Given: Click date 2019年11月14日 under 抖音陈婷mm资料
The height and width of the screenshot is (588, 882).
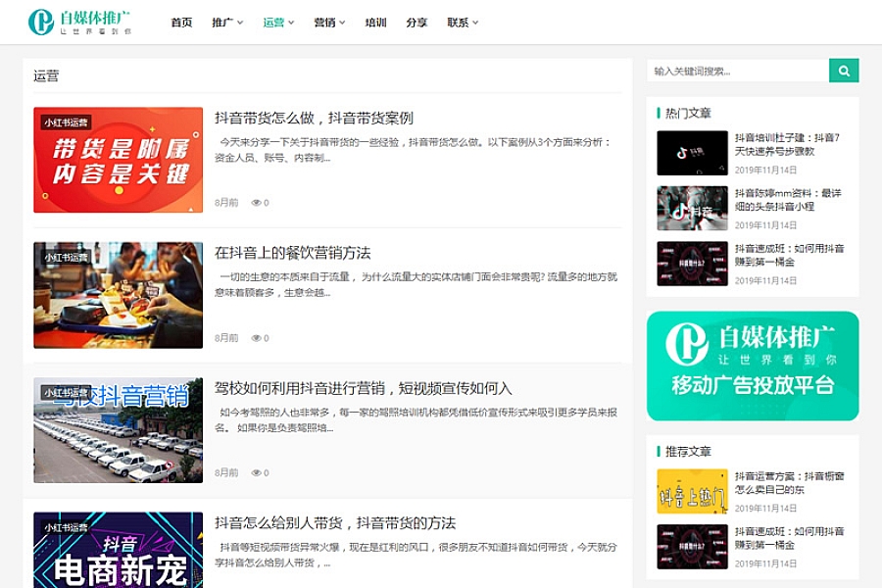Looking at the screenshot, I should (765, 225).
